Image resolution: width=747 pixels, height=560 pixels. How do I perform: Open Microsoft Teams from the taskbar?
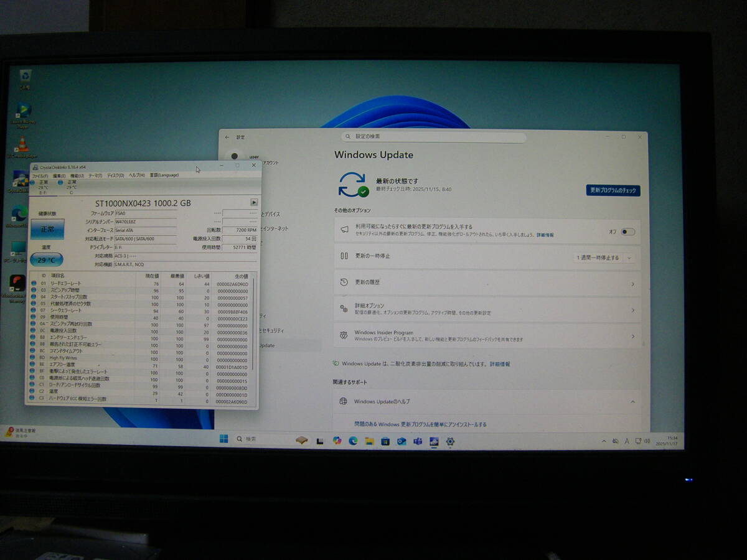[416, 441]
